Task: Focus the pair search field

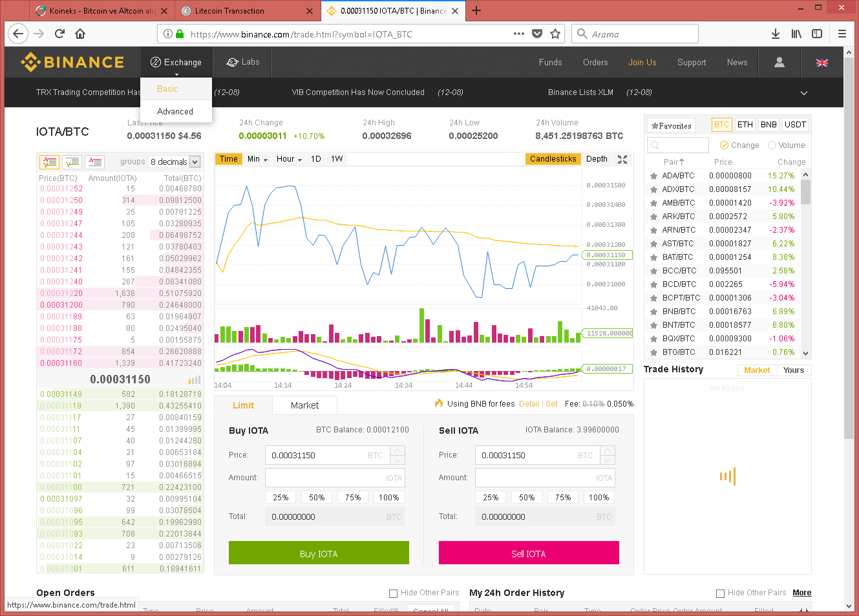Action: tap(678, 145)
